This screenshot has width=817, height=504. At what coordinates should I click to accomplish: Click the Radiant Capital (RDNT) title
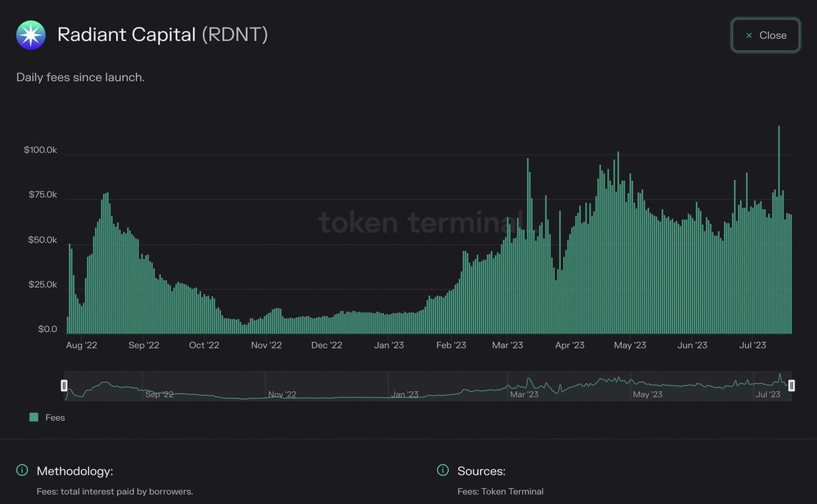(163, 35)
